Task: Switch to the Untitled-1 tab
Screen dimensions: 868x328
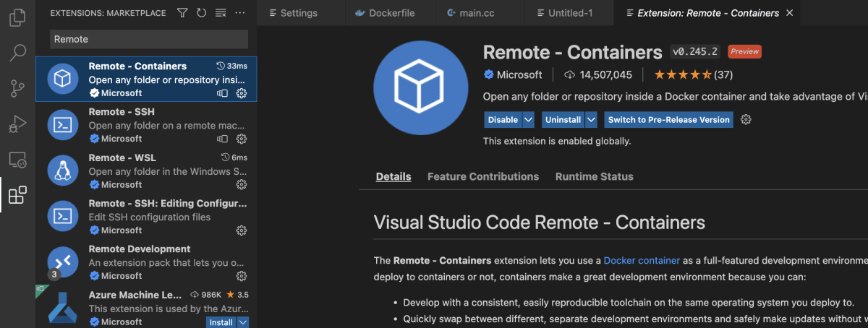Action: (569, 13)
